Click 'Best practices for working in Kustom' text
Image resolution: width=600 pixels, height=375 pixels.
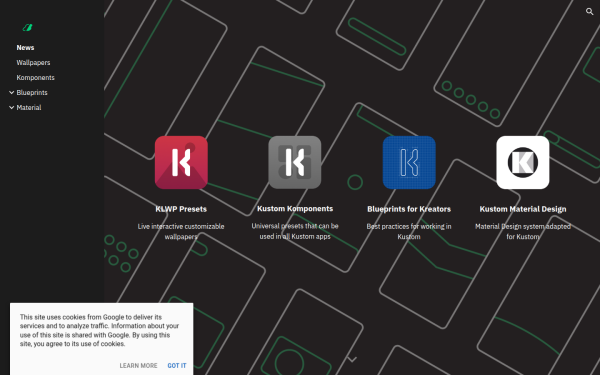[409, 232]
